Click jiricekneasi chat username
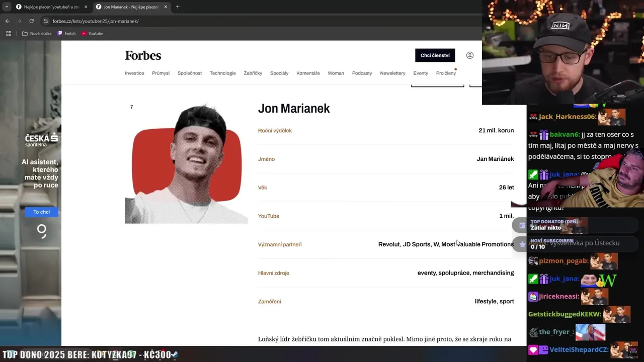Viewport: 644px width, 362px height. (x=558, y=297)
